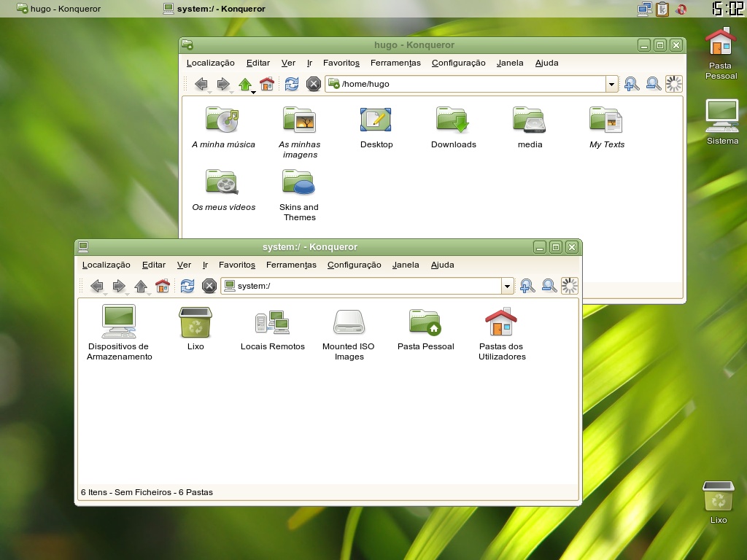Go forward in system:/ Konqueror window
The height and width of the screenshot is (560, 747).
119,286
